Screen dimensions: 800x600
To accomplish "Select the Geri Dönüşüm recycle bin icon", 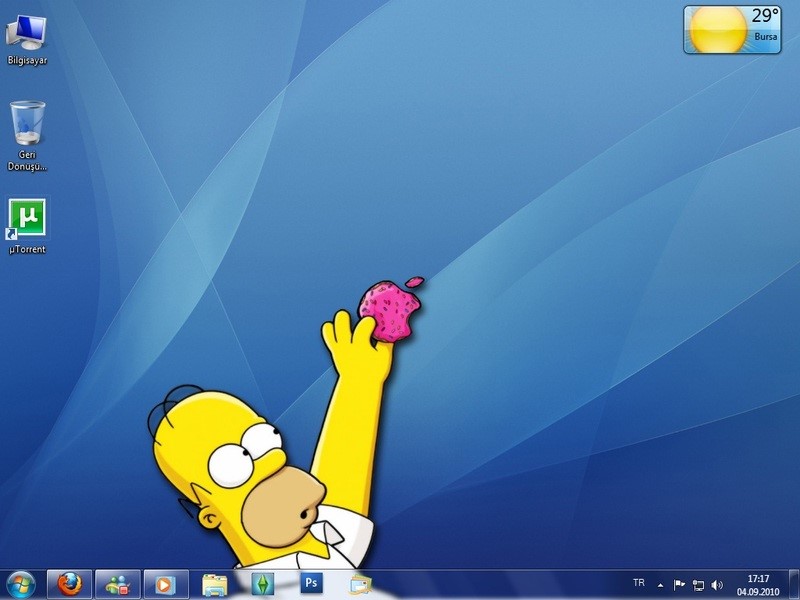I will pyautogui.click(x=27, y=136).
